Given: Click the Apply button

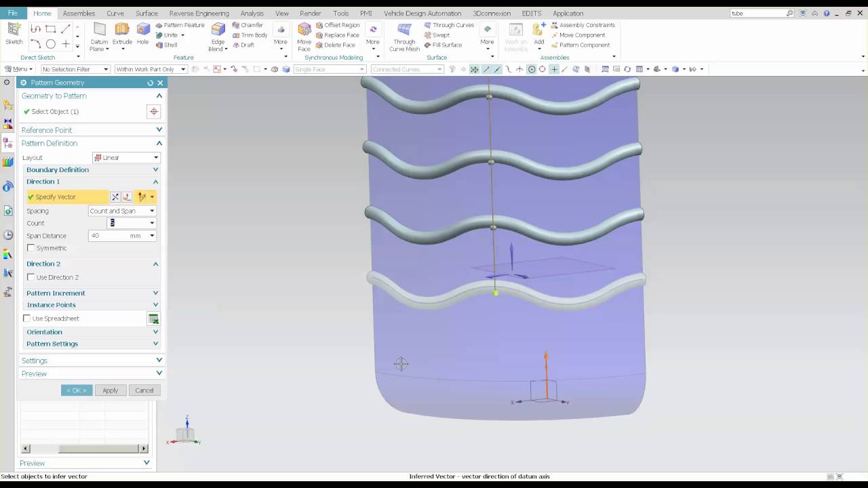Looking at the screenshot, I should (111, 390).
